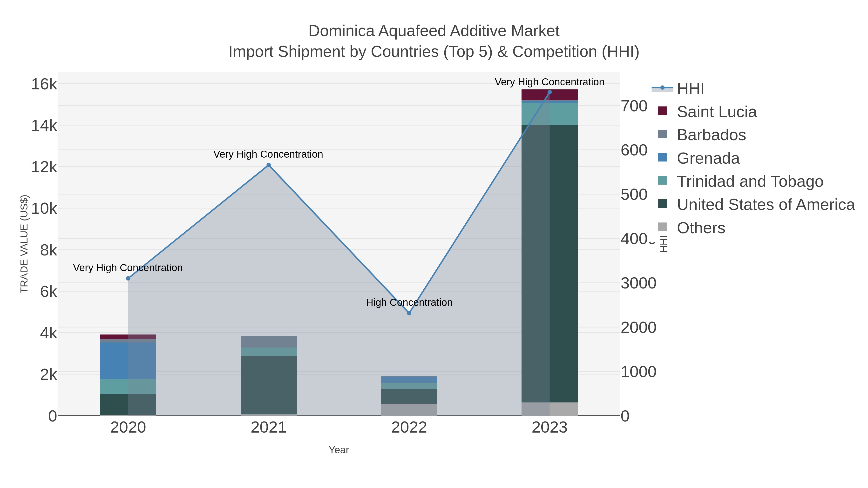Click the 2021 Barbados bar segment
The height and width of the screenshot is (488, 868).
click(x=269, y=341)
